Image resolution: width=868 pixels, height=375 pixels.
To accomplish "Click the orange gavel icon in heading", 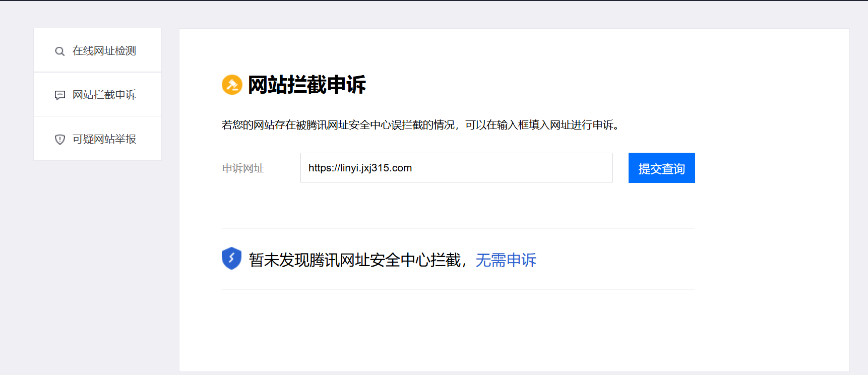I will [x=232, y=85].
